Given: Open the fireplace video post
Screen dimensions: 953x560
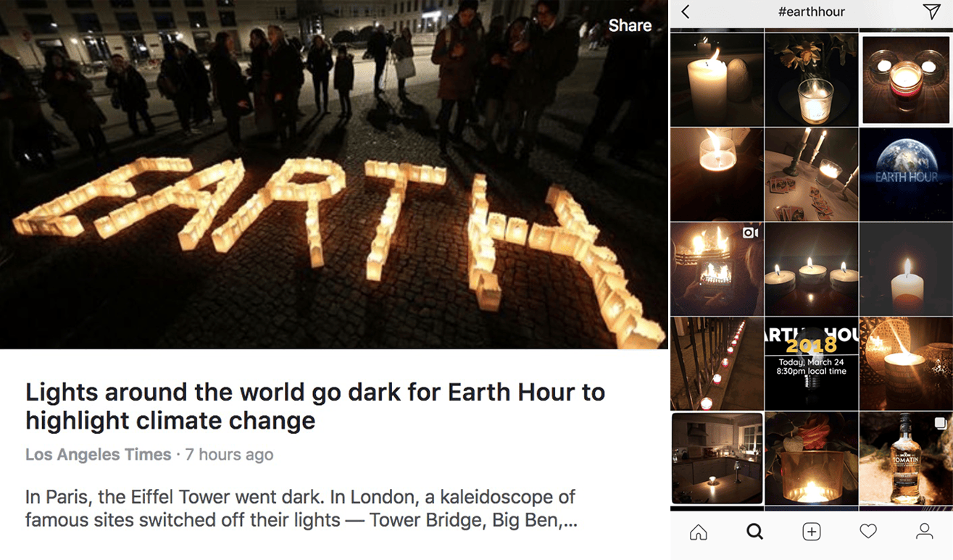Looking at the screenshot, I should [717, 269].
